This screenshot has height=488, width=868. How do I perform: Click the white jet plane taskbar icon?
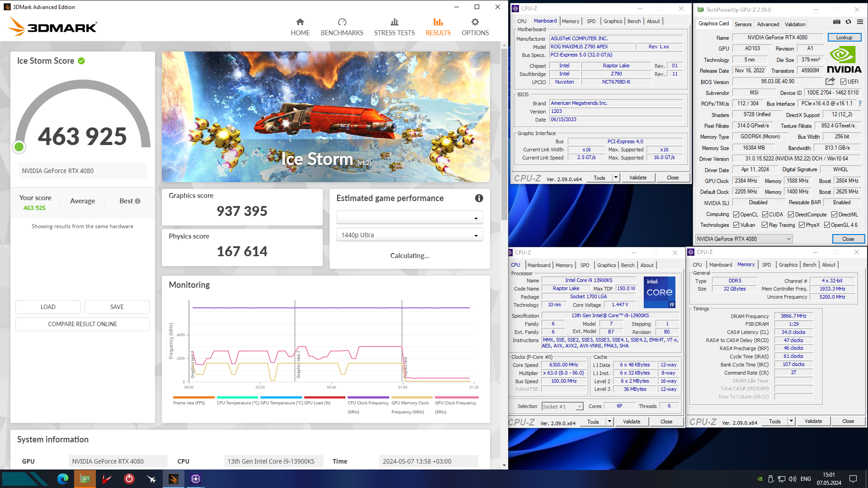click(151, 479)
